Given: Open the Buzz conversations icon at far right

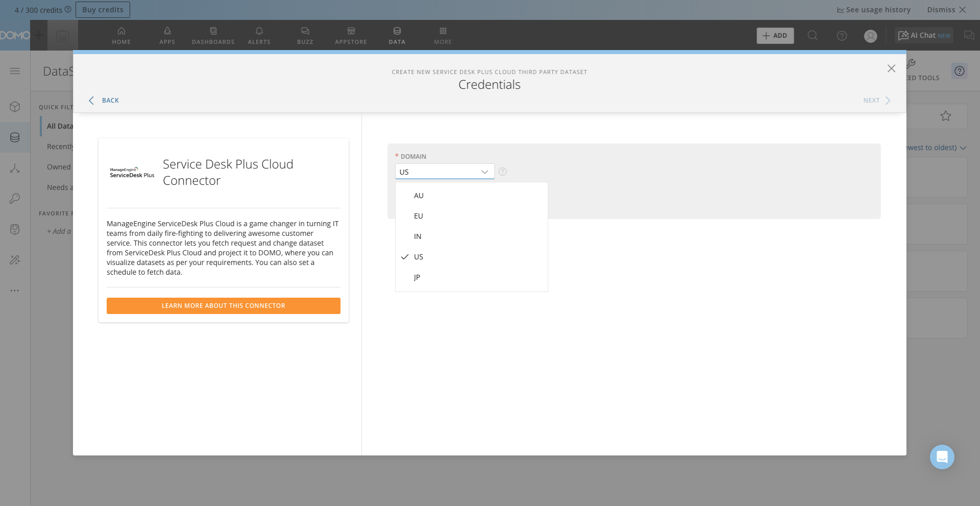Looking at the screenshot, I should (x=969, y=35).
